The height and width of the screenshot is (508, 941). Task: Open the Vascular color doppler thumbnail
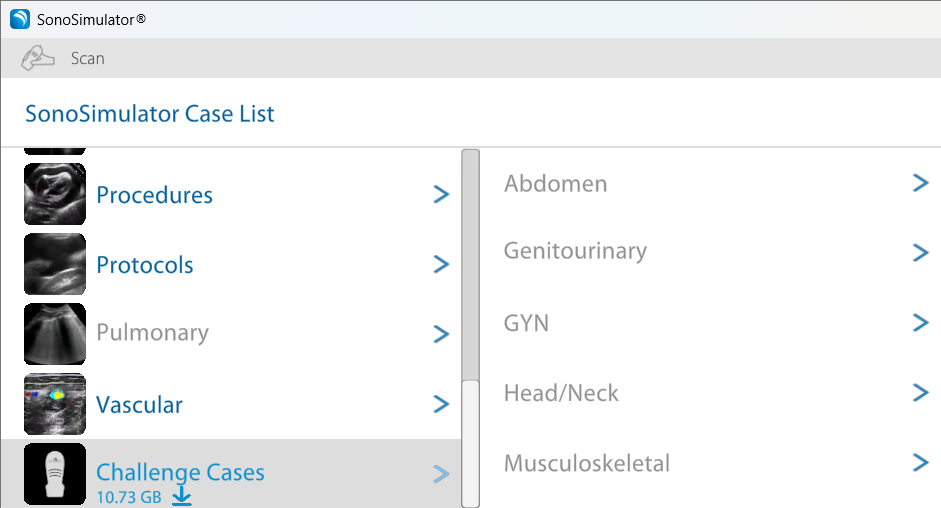55,404
